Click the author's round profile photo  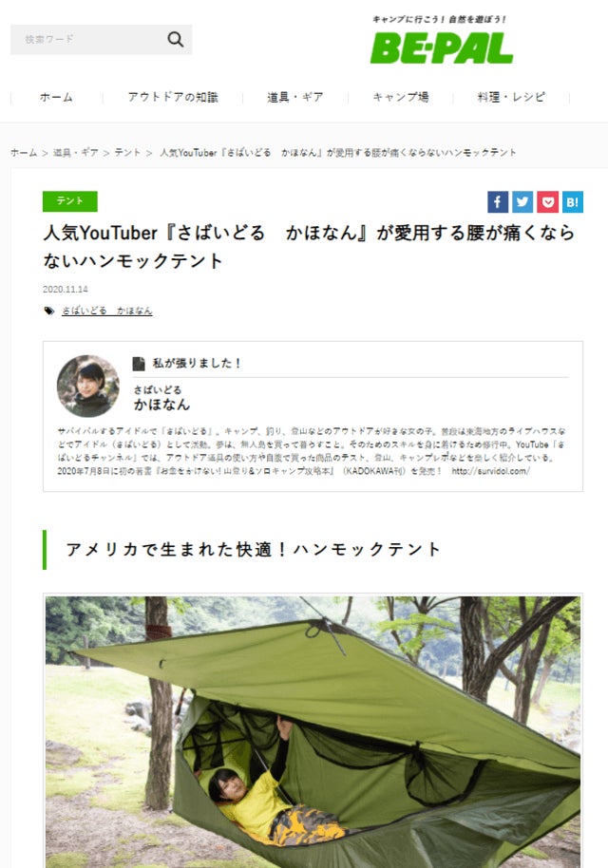(x=88, y=386)
